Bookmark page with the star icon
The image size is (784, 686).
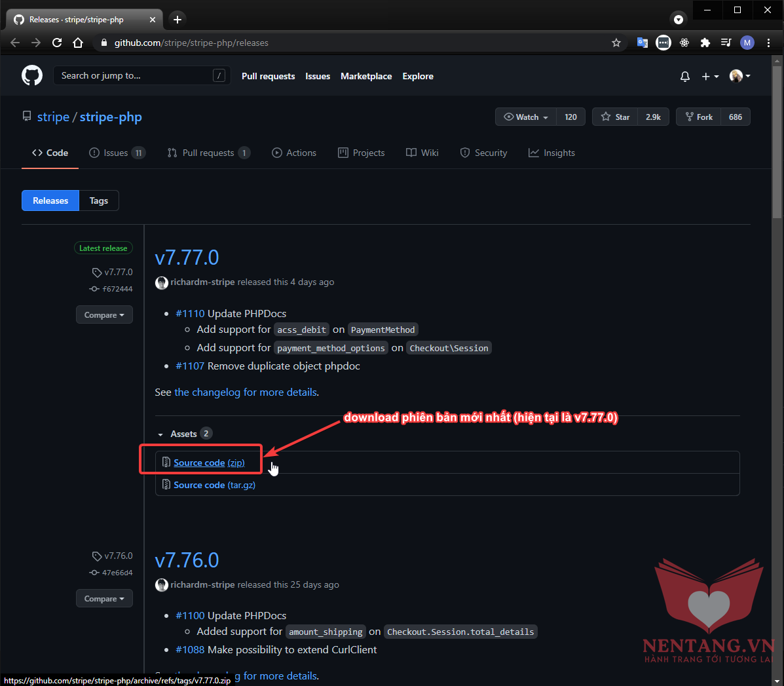616,43
